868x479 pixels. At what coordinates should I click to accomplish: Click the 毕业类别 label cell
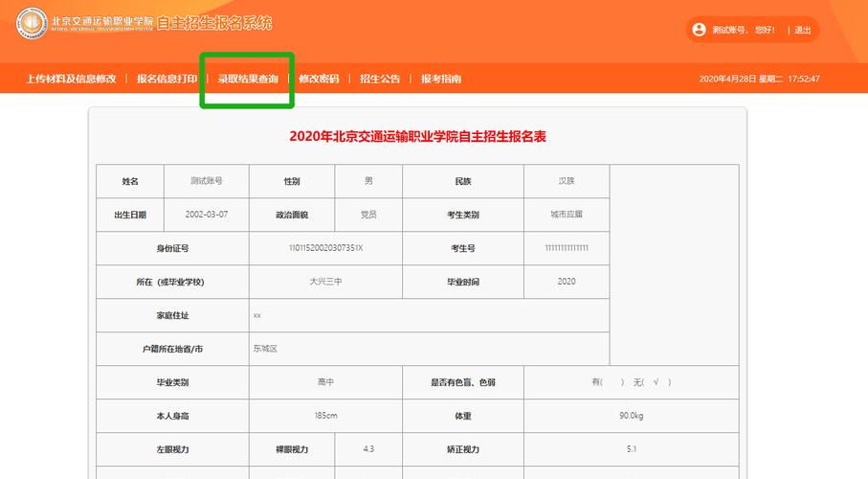coord(172,382)
